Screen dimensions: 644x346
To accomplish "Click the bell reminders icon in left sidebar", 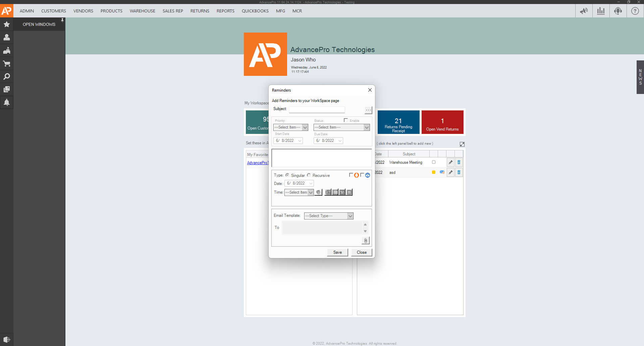I will point(7,102).
